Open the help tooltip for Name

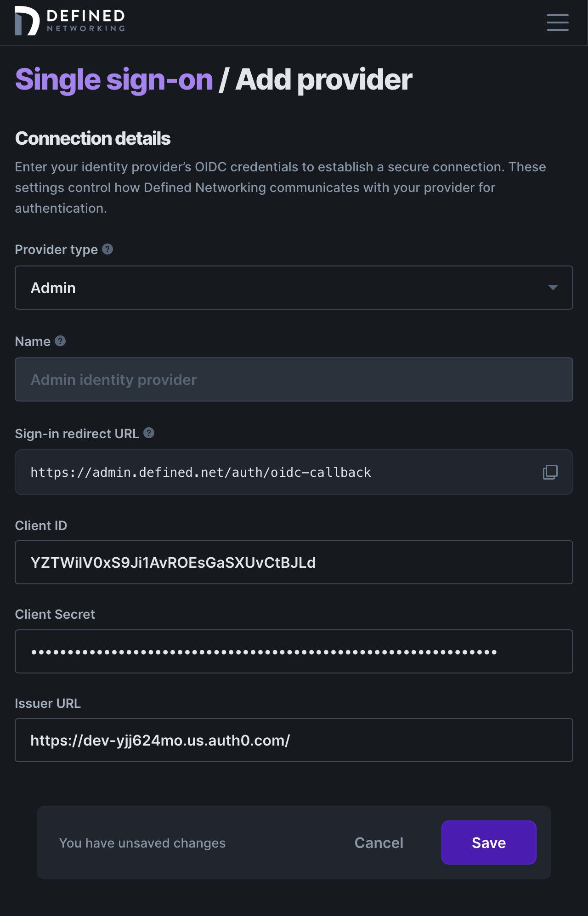tap(59, 341)
